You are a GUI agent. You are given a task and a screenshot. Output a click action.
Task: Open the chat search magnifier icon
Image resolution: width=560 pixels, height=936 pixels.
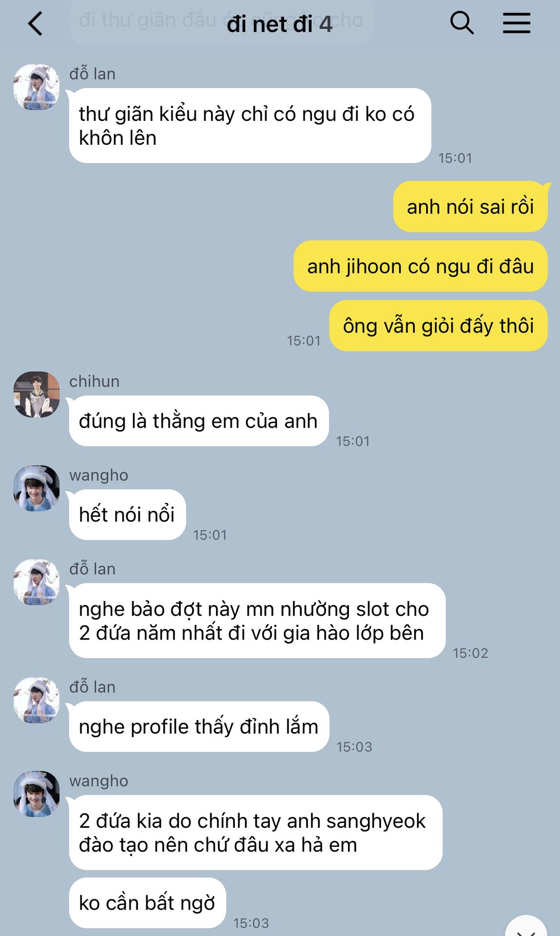(462, 23)
